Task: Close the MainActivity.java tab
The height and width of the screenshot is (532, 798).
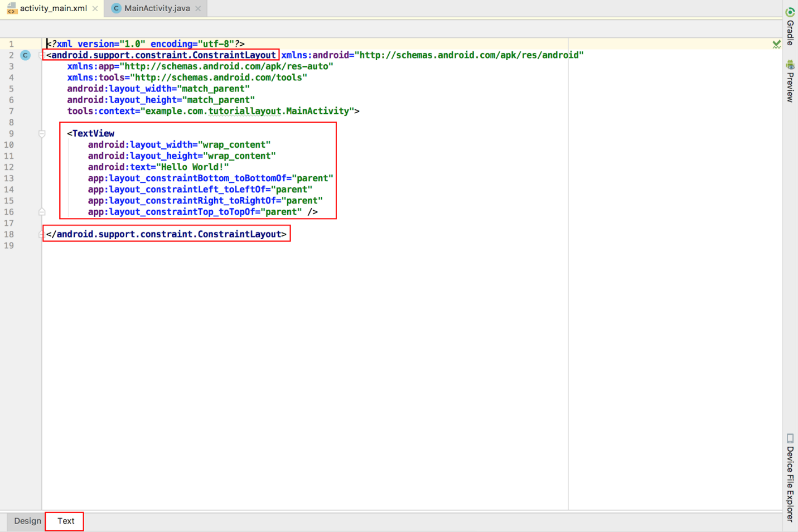Action: tap(198, 8)
